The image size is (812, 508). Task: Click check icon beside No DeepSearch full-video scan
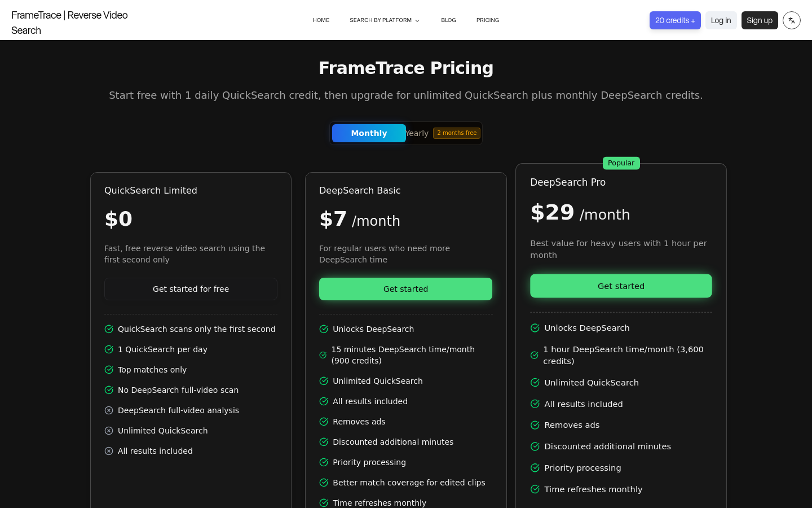tap(109, 390)
